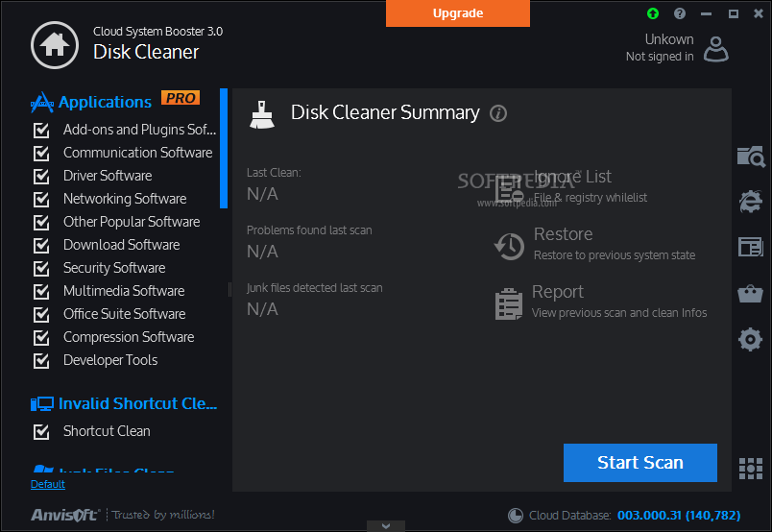Click the Applications category icon
Screen dimensions: 772x532
point(42,102)
